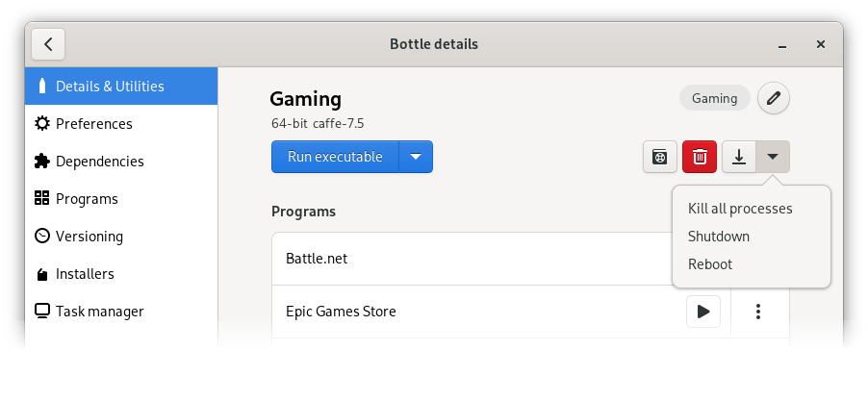Play the Epic Games Store program
This screenshot has width=868, height=400.
click(703, 312)
